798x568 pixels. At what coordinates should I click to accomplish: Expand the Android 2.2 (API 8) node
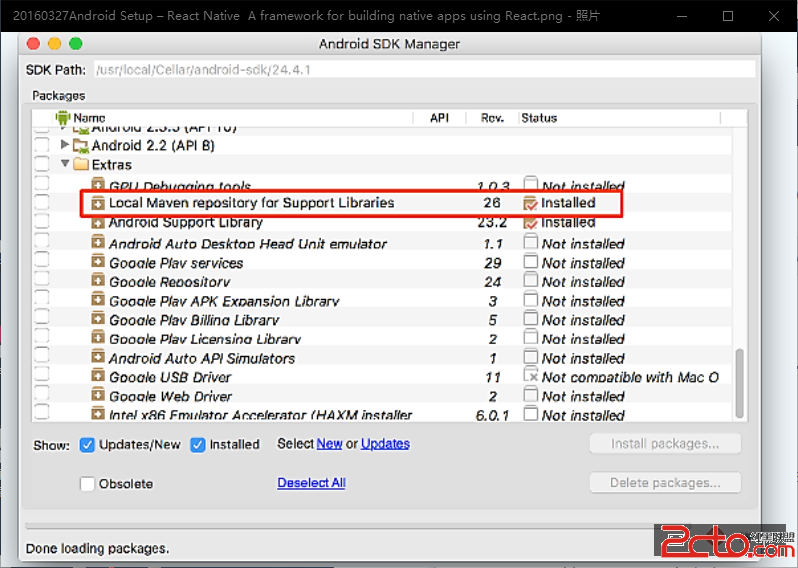65,145
